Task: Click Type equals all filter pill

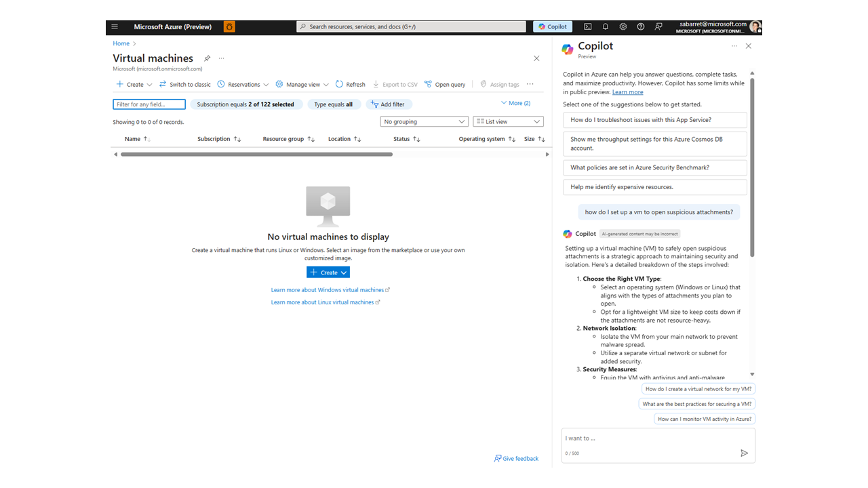Action: coord(334,104)
